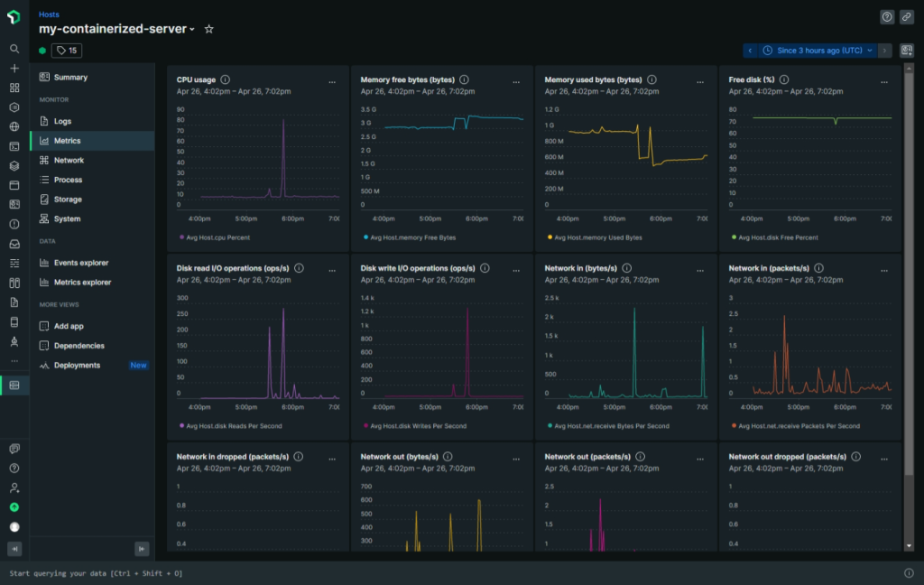This screenshot has width=924, height=585.
Task: Click the globe browser icon in left rail
Action: click(x=14, y=126)
